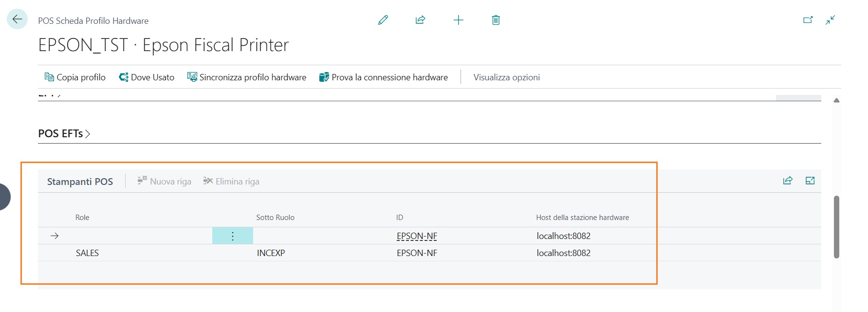
Task: Click POS Scheda Profilo Hardware caption
Action: 93,21
